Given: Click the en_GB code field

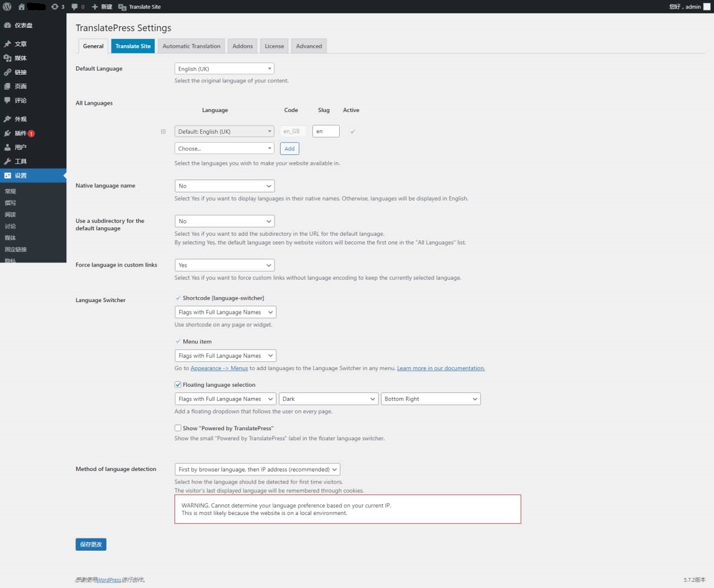Looking at the screenshot, I should pos(292,132).
